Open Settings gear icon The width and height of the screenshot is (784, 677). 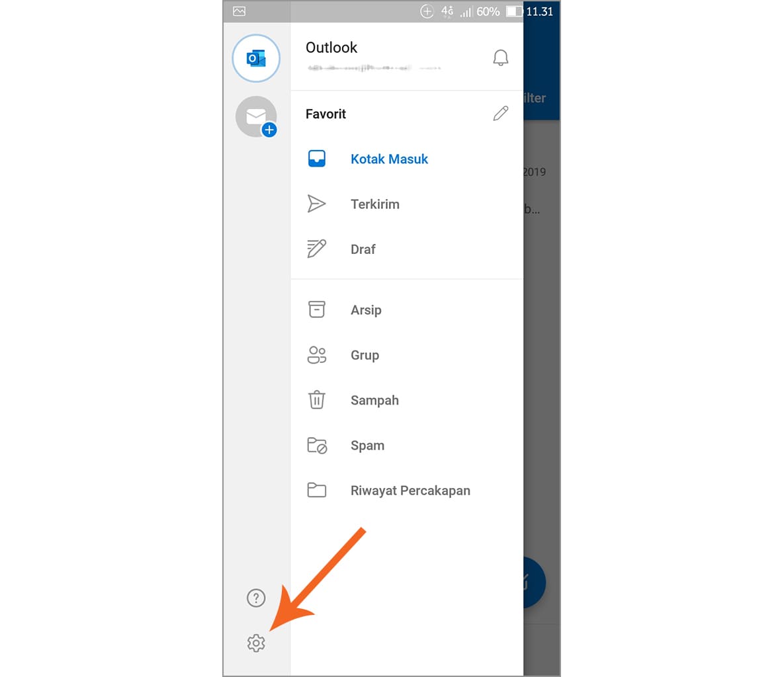[256, 643]
